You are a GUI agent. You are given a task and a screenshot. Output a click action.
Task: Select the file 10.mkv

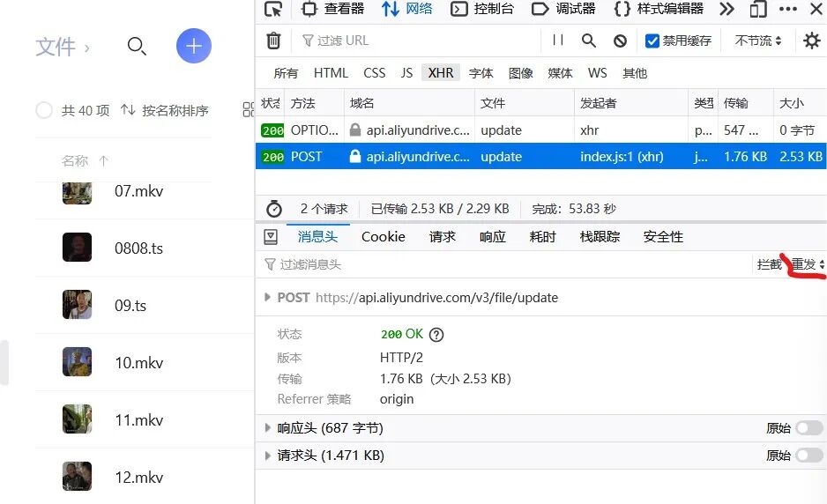click(138, 363)
